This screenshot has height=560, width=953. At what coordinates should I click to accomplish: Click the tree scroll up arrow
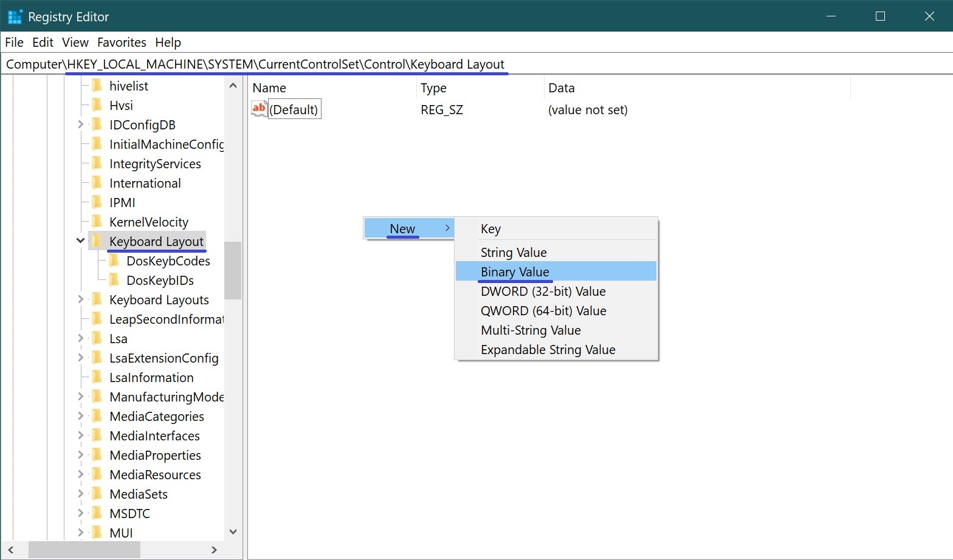pos(233,86)
